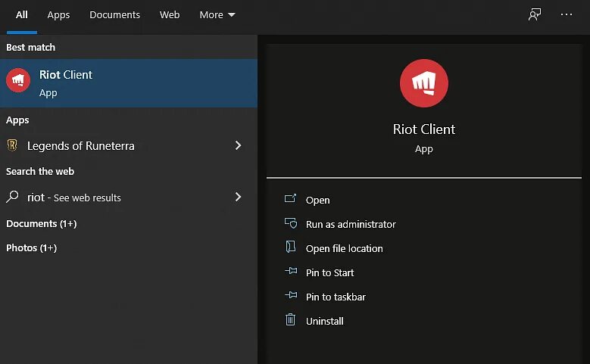
Task: Click the large Riot Client logo in preview
Action: tap(423, 83)
